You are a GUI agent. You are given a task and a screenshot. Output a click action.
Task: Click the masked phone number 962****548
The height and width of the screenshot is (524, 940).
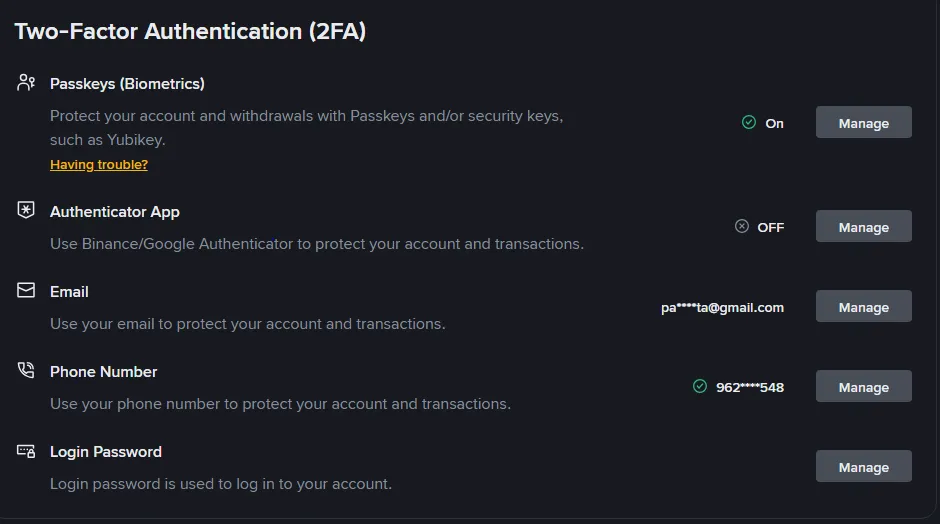pos(750,387)
